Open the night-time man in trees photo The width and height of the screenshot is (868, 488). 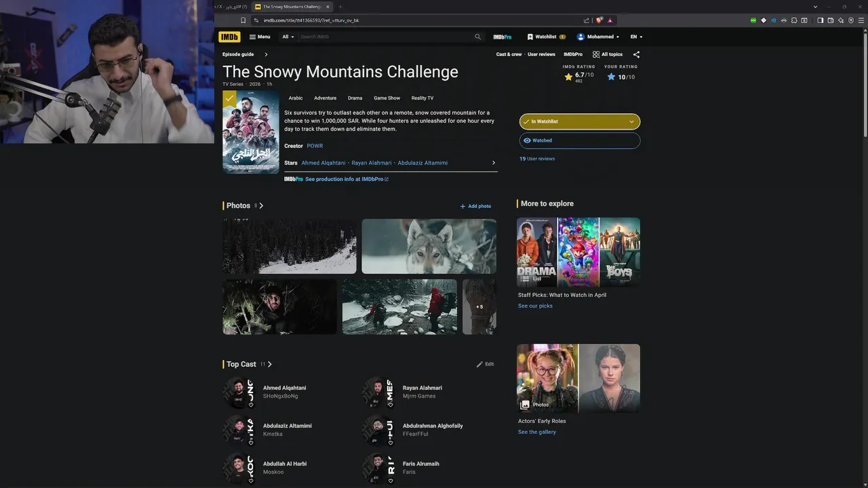[280, 306]
